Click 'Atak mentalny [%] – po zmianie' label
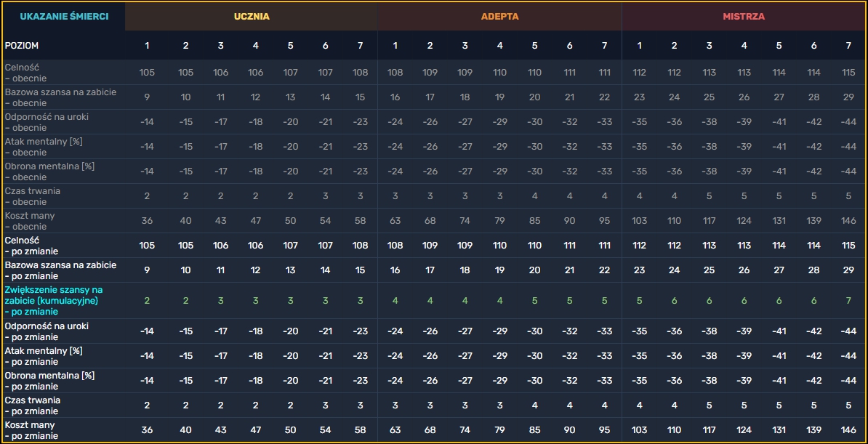Screen dimensions: 868x444 pyautogui.click(x=44, y=356)
